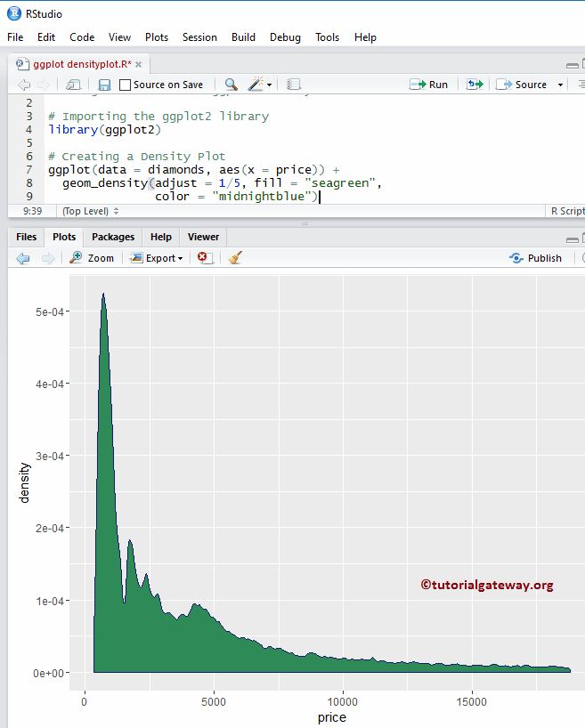The height and width of the screenshot is (728, 585).
Task: Click the '# Creating a Density Plot' comment
Action: click(136, 157)
